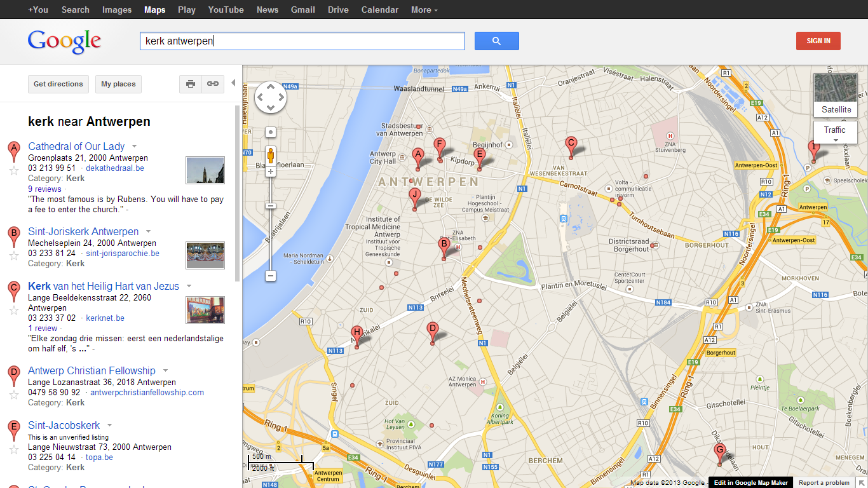Click red marker I on the map
This screenshot has width=868, height=488.
coord(813,151)
